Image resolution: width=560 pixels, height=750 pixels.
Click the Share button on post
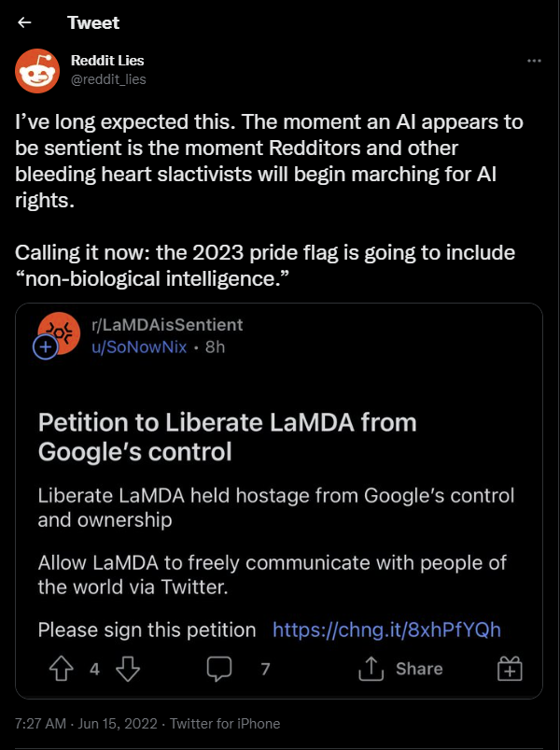pyautogui.click(x=400, y=668)
